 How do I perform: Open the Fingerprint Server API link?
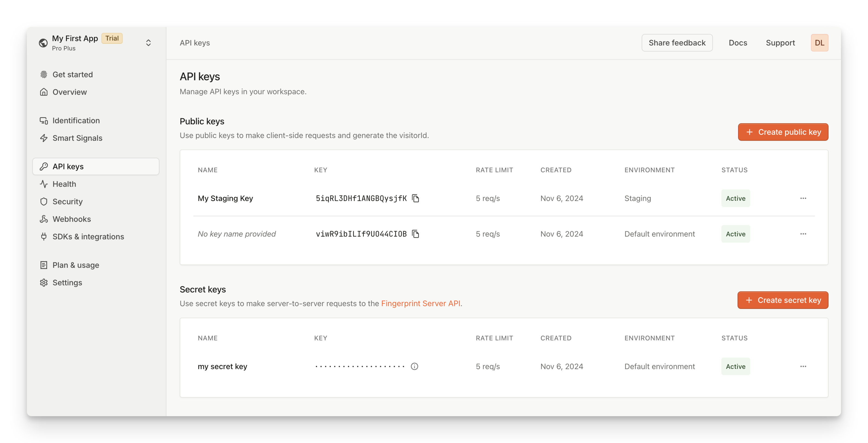(x=421, y=303)
